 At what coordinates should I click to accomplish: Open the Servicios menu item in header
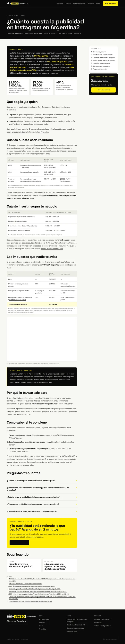(60, 4)
